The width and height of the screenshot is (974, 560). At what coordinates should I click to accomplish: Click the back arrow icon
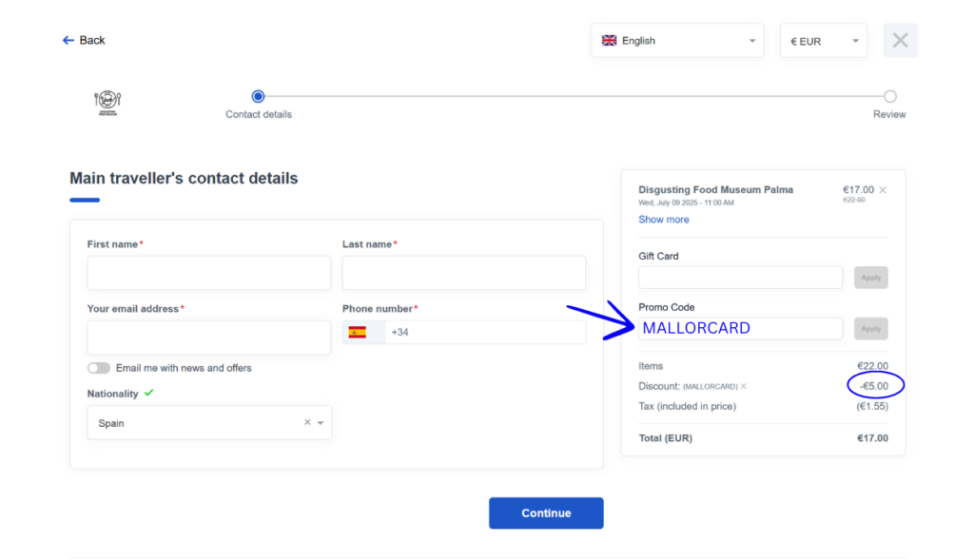coord(68,40)
